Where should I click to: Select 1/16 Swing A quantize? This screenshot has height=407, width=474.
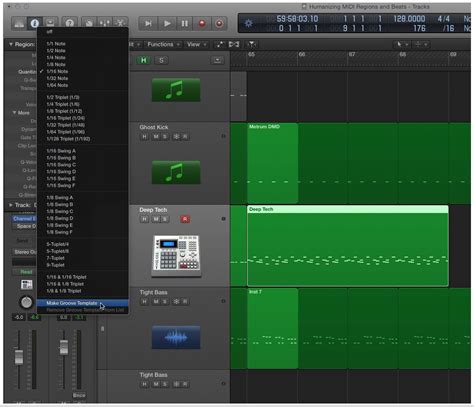(83, 151)
